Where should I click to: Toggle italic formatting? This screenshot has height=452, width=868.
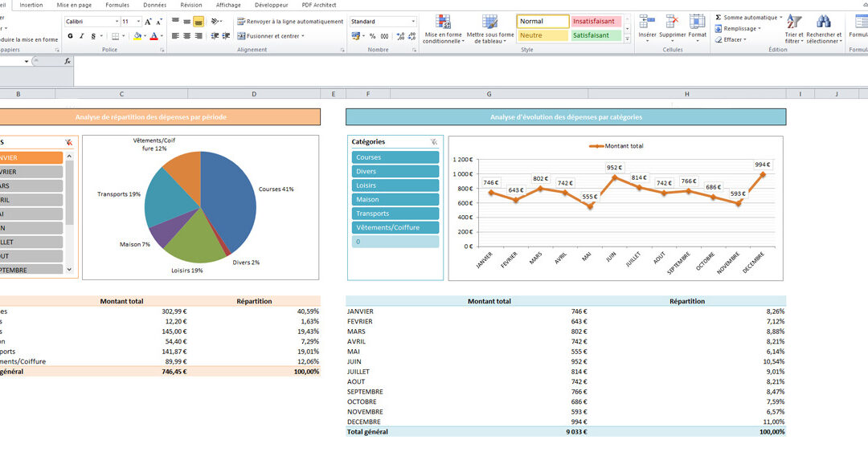(x=81, y=36)
